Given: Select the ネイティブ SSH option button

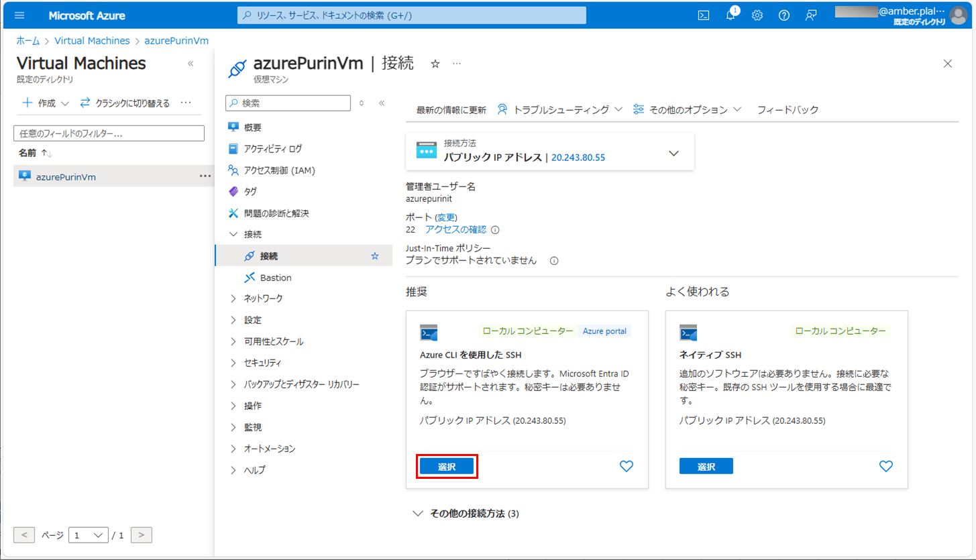Looking at the screenshot, I should coord(706,467).
